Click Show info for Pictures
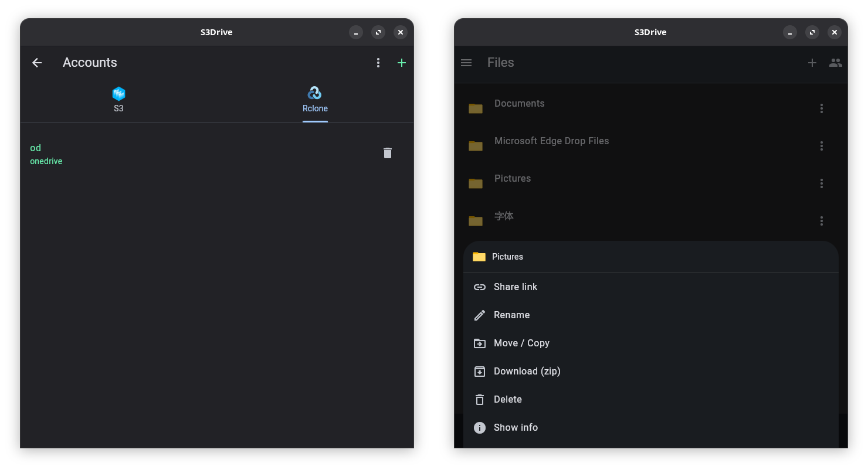This screenshot has height=470, width=868. (x=515, y=427)
